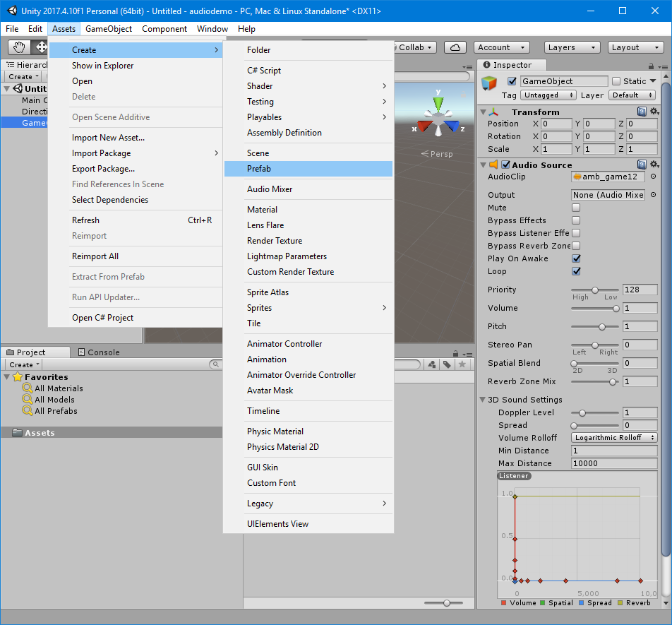Lock the Inspector panel
This screenshot has height=625, width=672.
(651, 66)
